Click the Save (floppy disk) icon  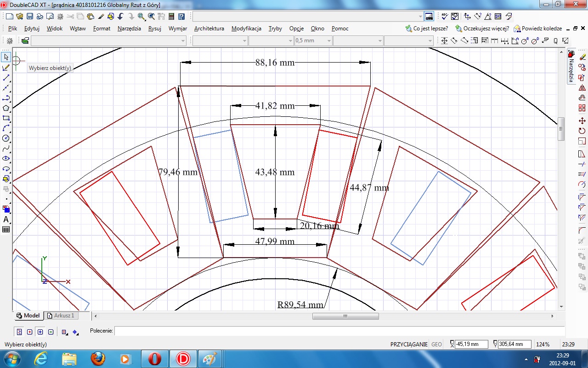[29, 17]
